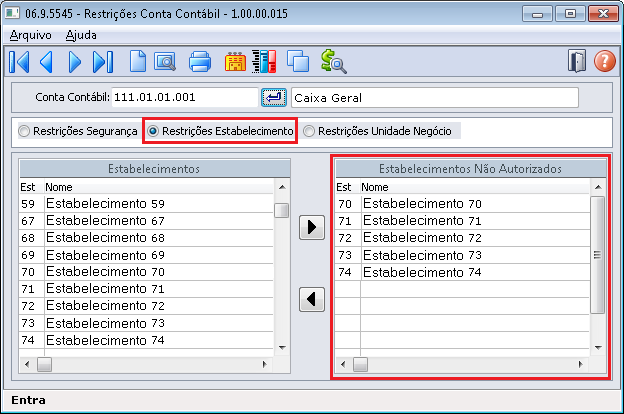Open the Ajuda menu

(81, 35)
